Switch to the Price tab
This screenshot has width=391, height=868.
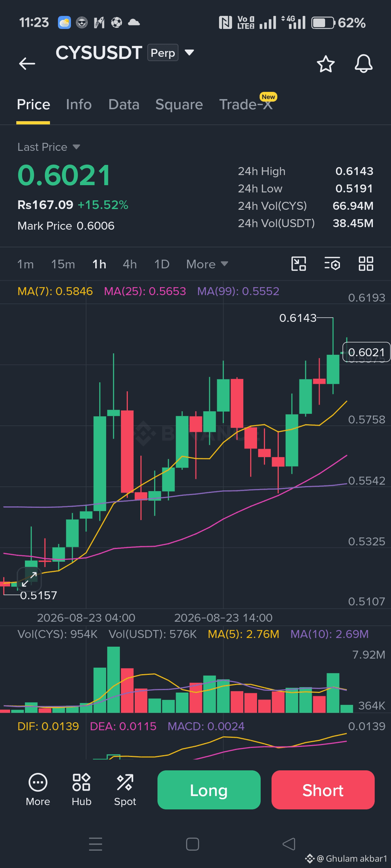pos(33,105)
